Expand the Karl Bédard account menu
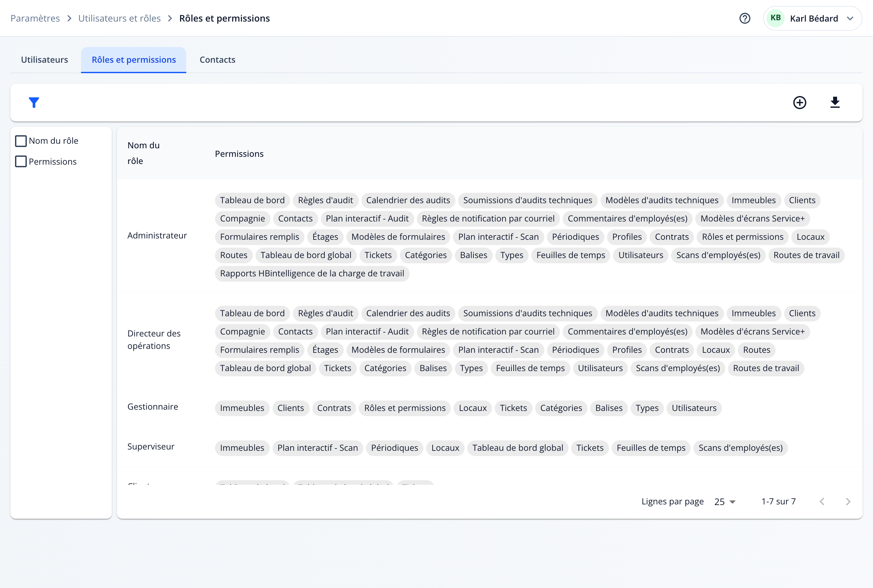Viewport: 873px width, 588px height. pyautogui.click(x=812, y=18)
